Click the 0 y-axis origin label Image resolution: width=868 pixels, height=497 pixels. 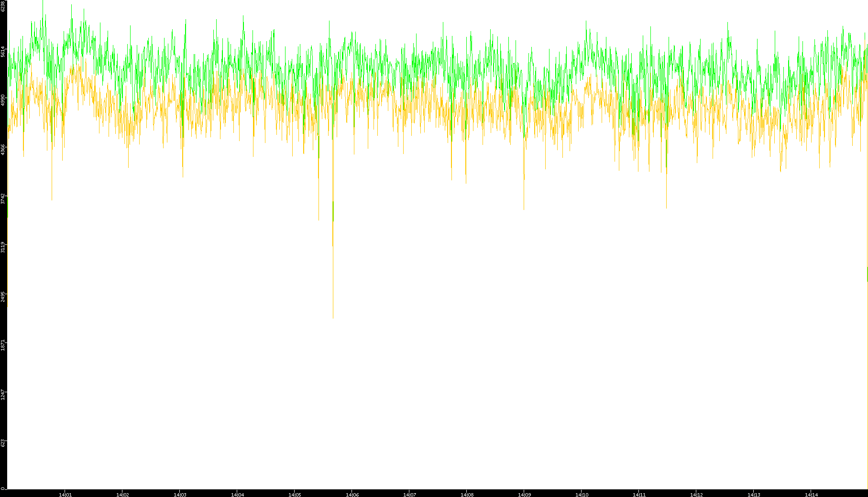3,488
